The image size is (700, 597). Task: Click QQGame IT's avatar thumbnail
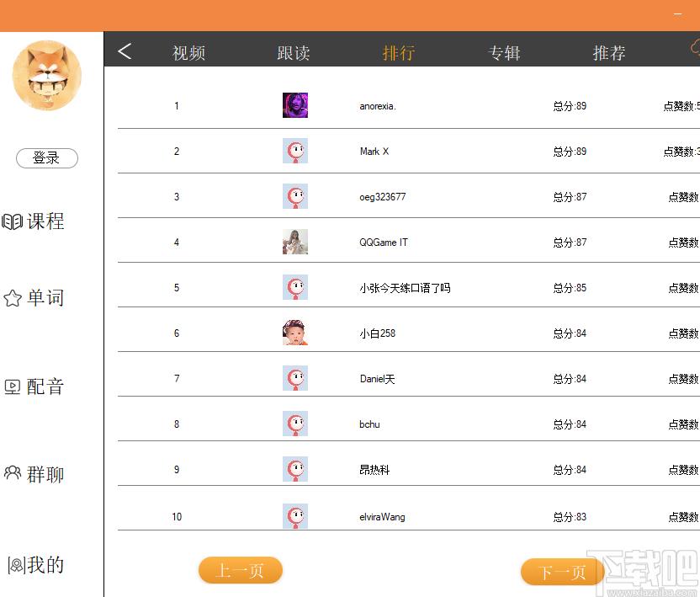(x=295, y=242)
